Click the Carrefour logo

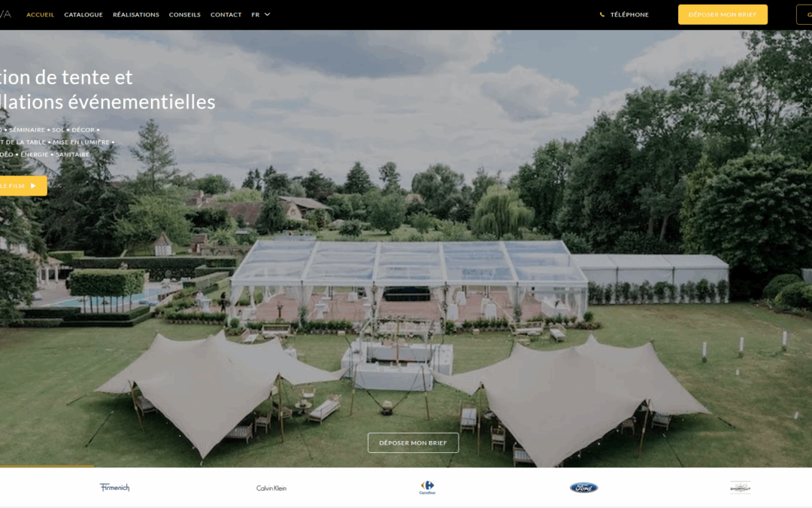point(427,487)
